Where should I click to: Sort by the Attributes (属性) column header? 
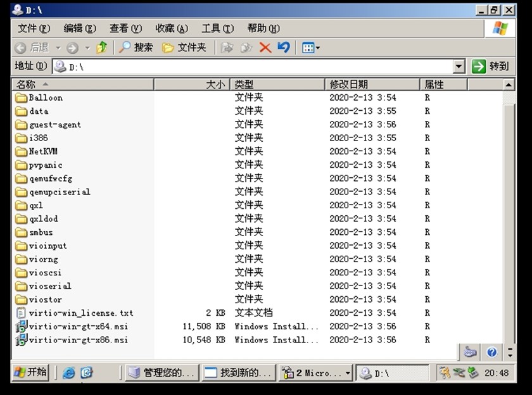point(443,84)
